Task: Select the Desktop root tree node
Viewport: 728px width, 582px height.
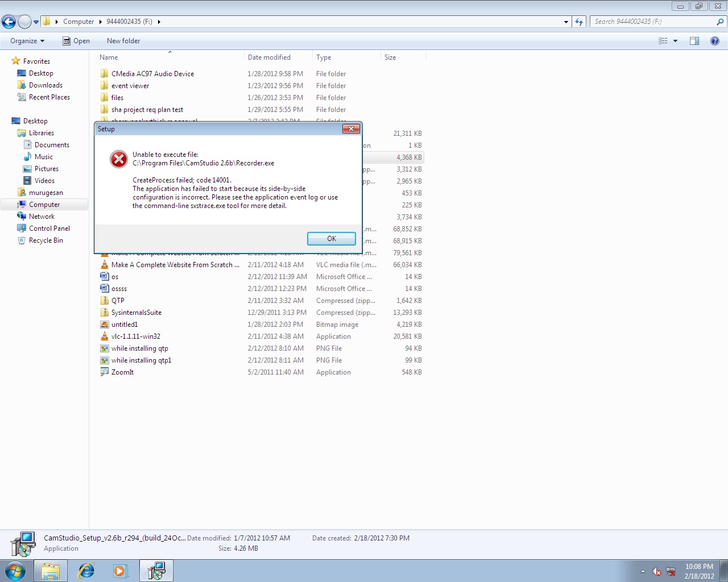Action: coord(35,121)
